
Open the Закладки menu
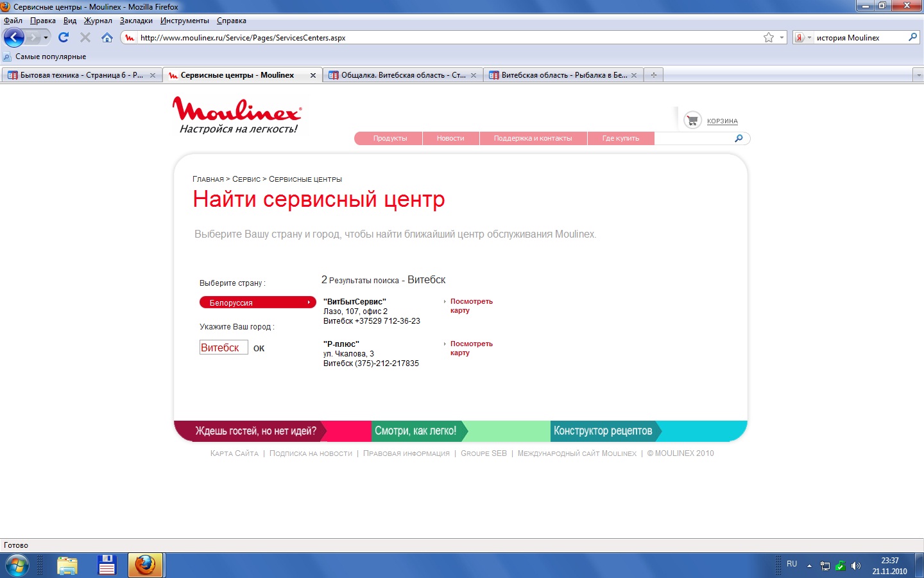136,21
